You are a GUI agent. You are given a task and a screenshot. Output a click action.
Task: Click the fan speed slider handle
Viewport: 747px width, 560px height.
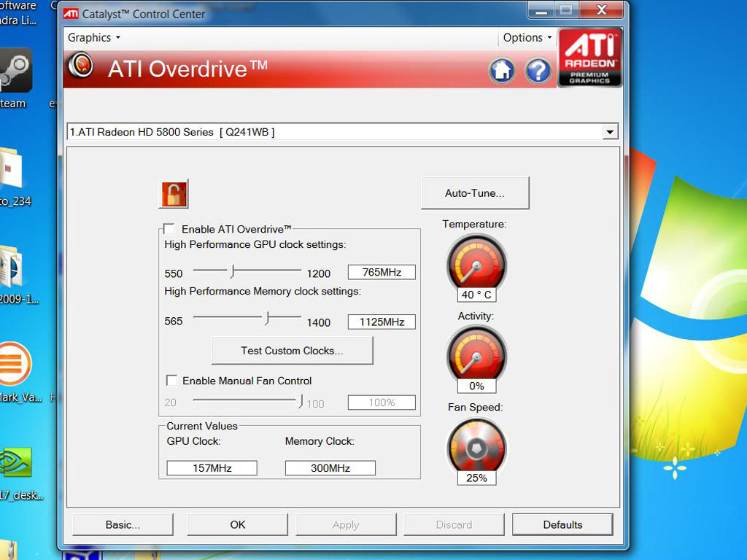click(x=300, y=402)
